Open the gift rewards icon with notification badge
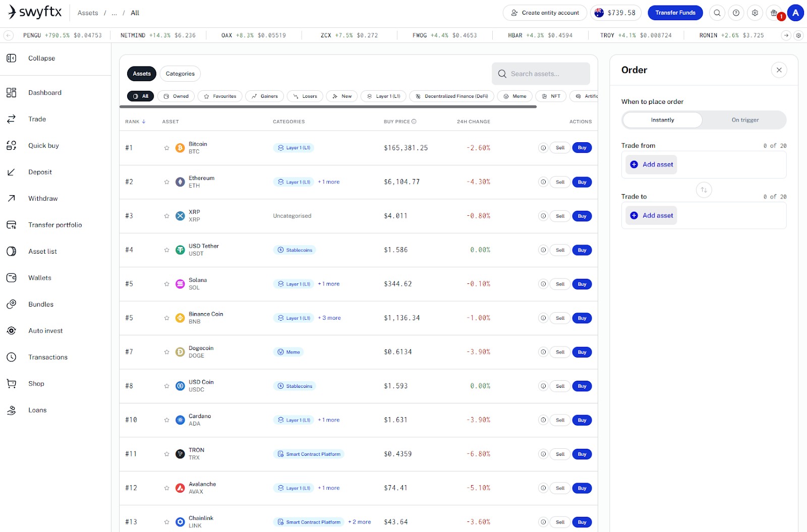 click(774, 13)
